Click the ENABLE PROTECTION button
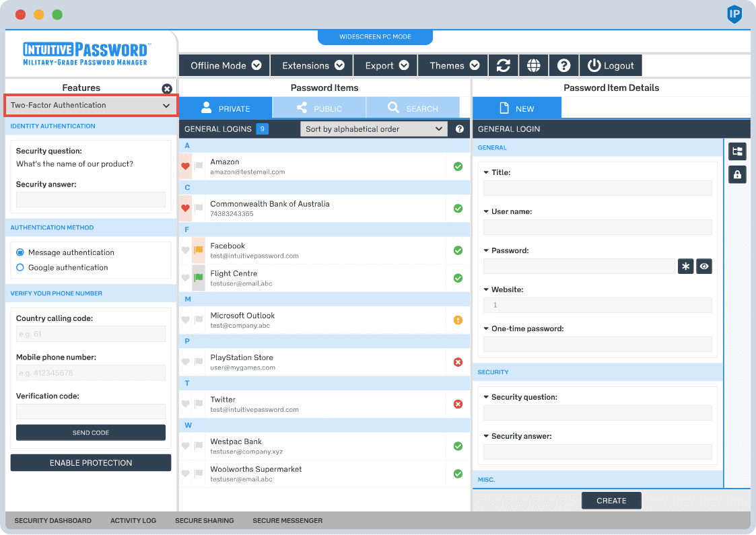This screenshot has height=535, width=756. coord(91,463)
